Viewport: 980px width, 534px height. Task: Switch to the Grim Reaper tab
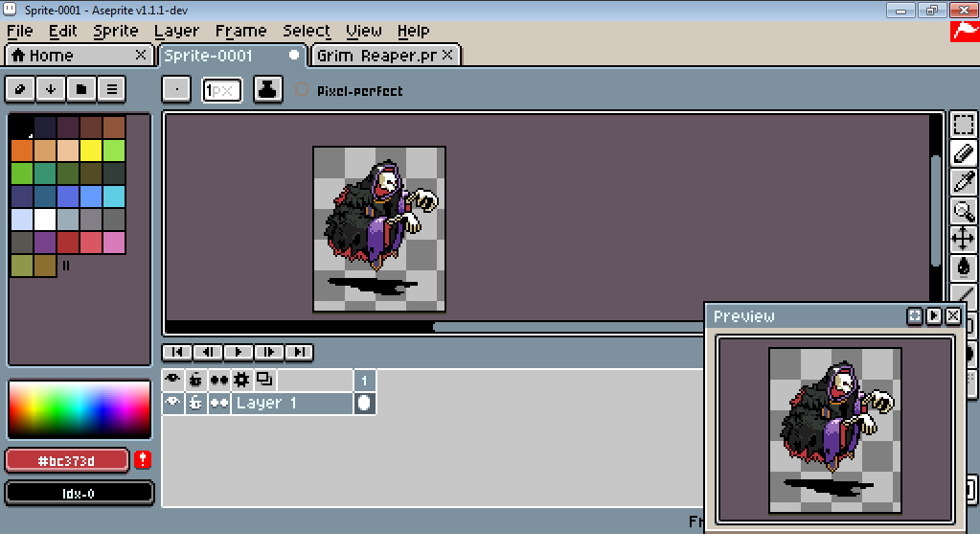pyautogui.click(x=386, y=55)
